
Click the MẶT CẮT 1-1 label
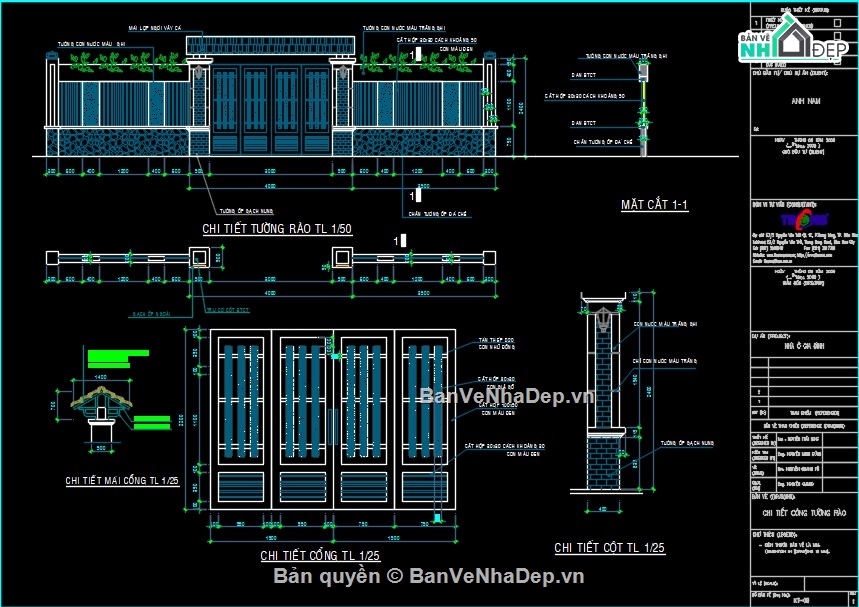(654, 205)
